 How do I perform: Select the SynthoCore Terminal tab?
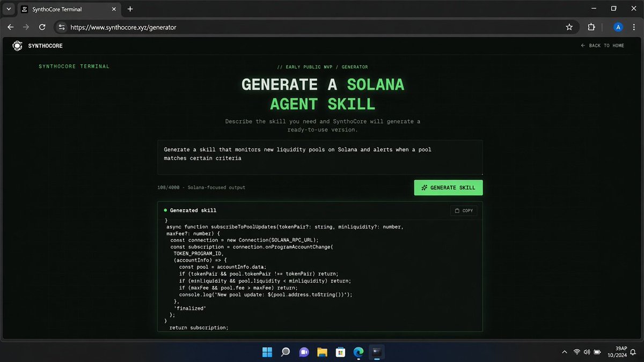(x=69, y=9)
